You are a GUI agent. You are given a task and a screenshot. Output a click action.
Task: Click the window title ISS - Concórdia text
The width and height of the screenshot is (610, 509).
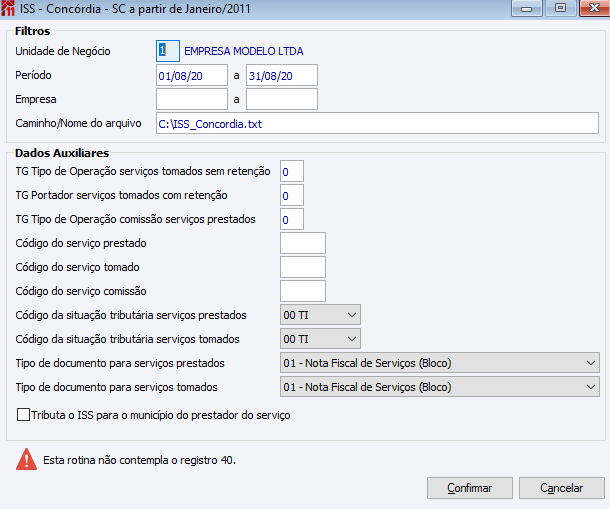tap(135, 9)
